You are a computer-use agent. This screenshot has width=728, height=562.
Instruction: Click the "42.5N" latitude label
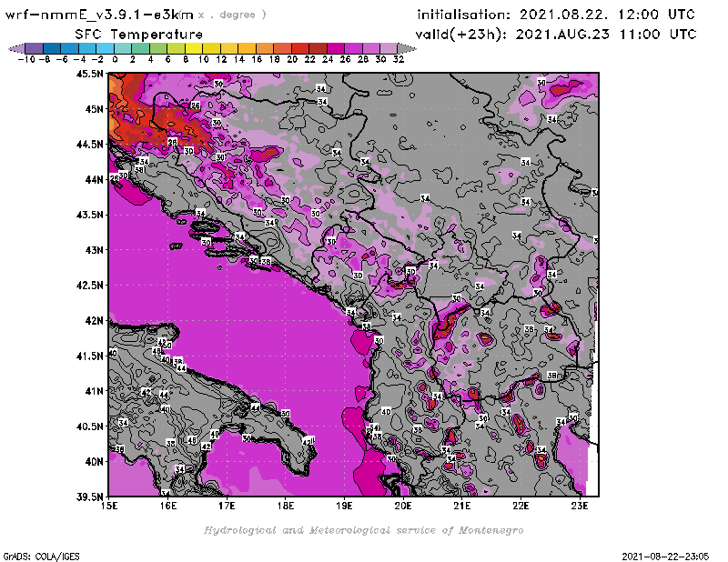[x=89, y=286]
